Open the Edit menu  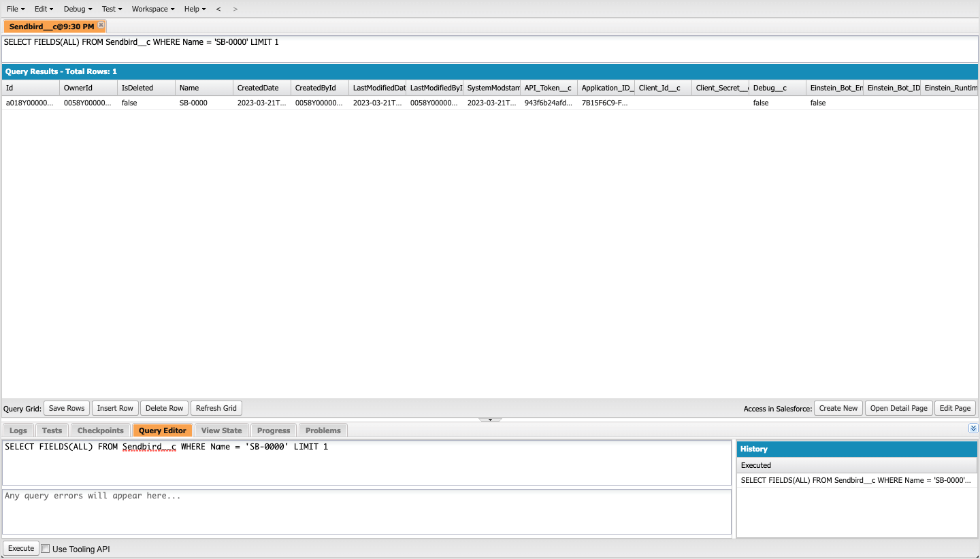coord(44,9)
